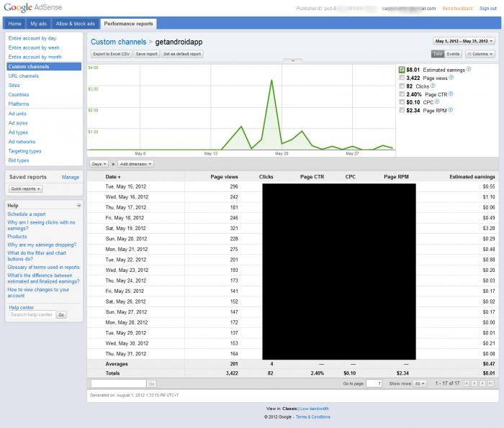Viewport: 504px width, 428px height.
Task: Go to first page pagination icon
Action: [466, 383]
